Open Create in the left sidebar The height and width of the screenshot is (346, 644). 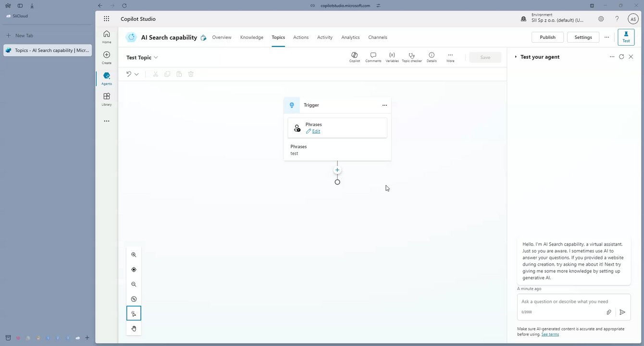(x=107, y=58)
